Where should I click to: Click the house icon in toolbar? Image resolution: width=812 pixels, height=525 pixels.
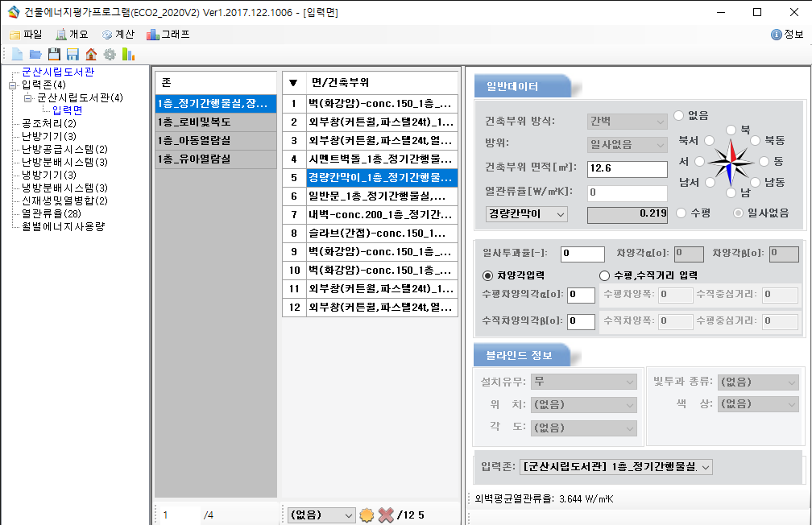point(91,55)
